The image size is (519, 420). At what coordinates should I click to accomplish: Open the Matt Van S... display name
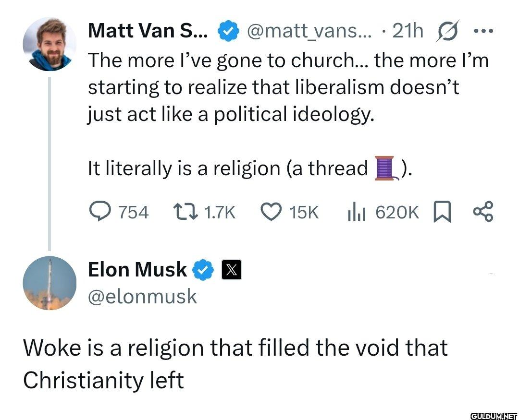[x=148, y=32]
